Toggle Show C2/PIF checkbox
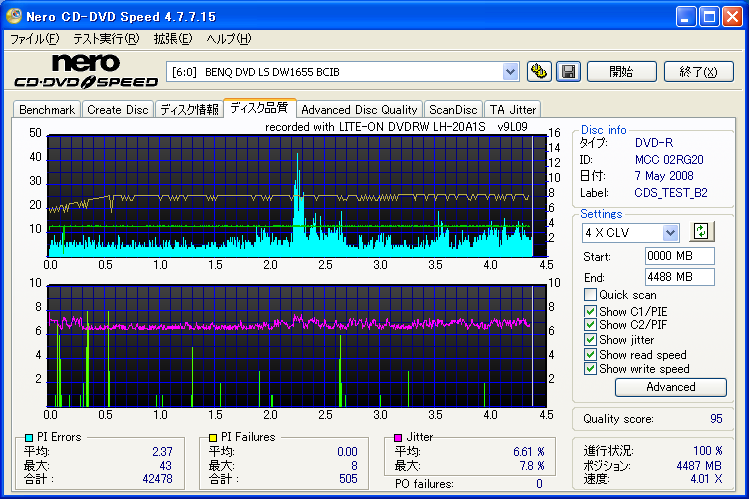 [x=590, y=325]
